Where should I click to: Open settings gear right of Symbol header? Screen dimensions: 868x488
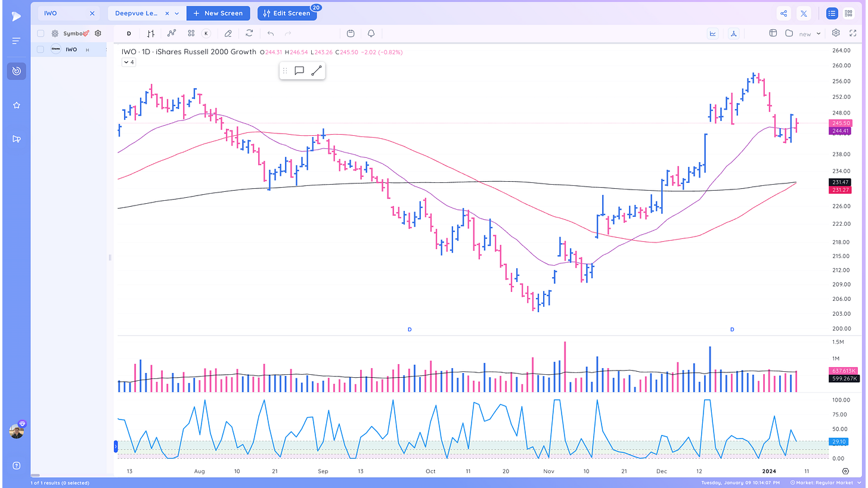click(98, 34)
